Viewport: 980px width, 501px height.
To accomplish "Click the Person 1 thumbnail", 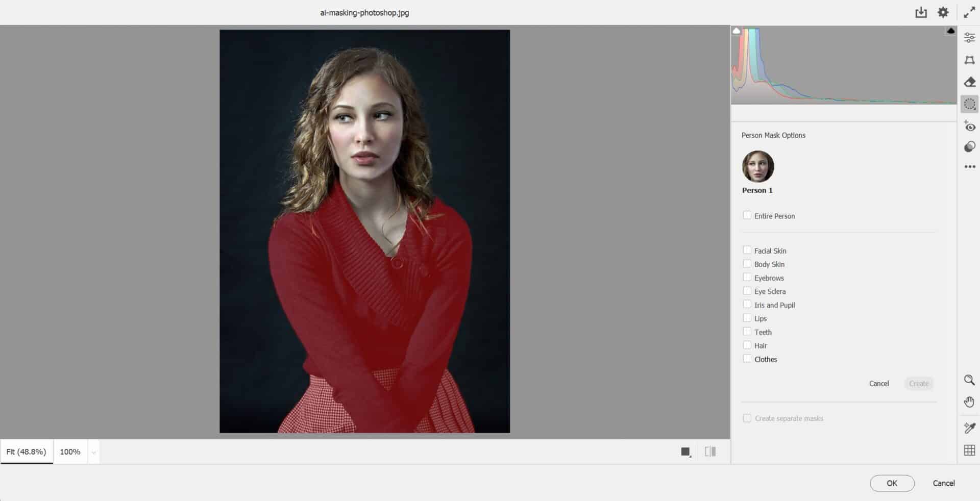I will click(x=757, y=166).
